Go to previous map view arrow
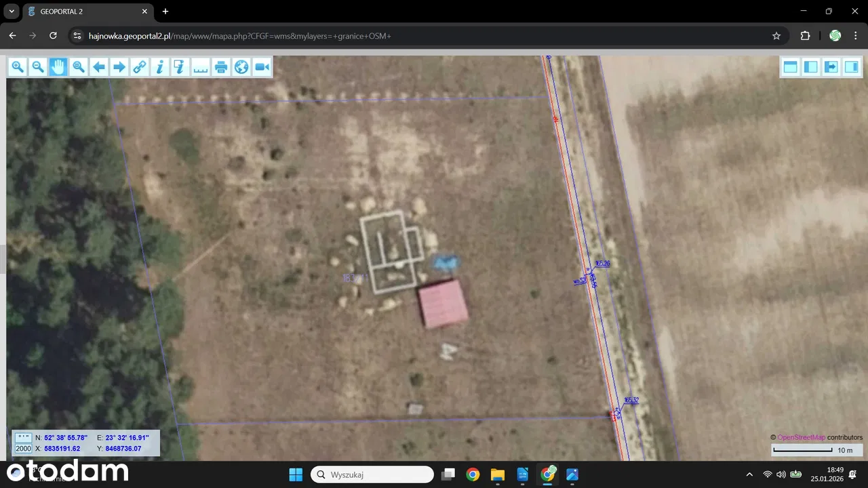The image size is (868, 488). [99, 66]
